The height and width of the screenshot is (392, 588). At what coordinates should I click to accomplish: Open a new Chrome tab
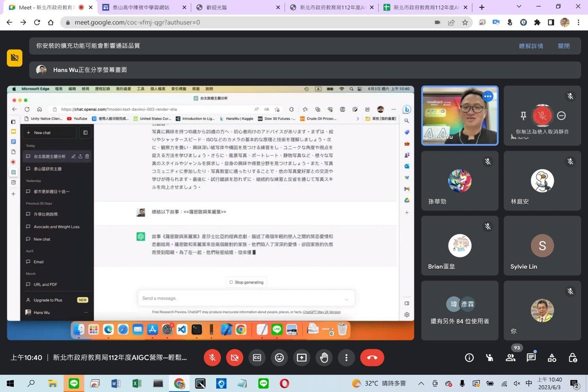(482, 7)
